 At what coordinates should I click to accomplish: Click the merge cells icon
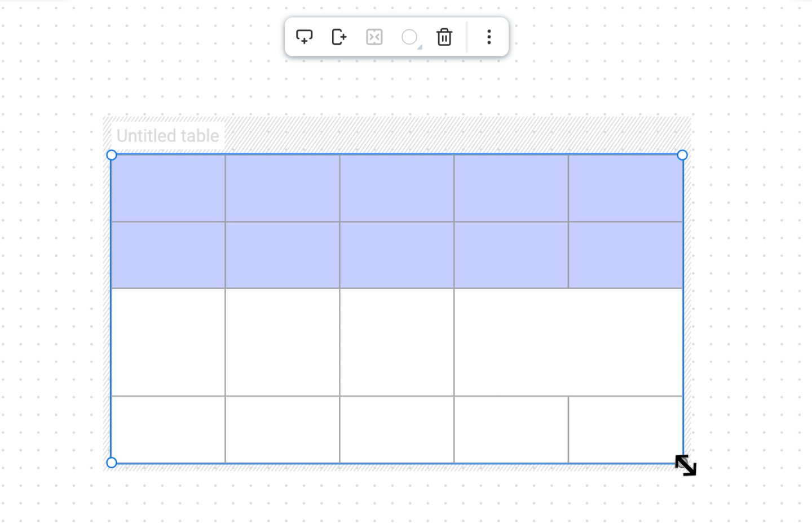[374, 37]
